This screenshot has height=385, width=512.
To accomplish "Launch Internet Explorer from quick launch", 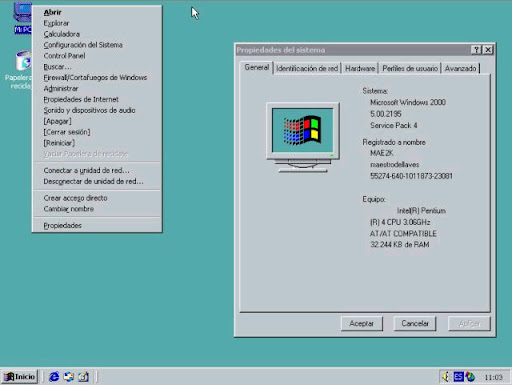I will click(54, 377).
